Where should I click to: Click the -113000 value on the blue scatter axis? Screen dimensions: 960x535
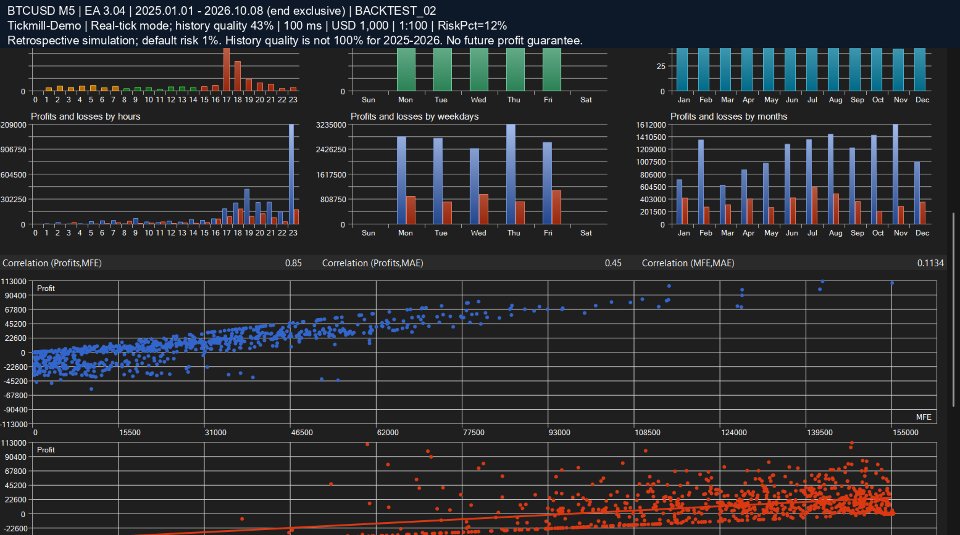click(x=13, y=424)
